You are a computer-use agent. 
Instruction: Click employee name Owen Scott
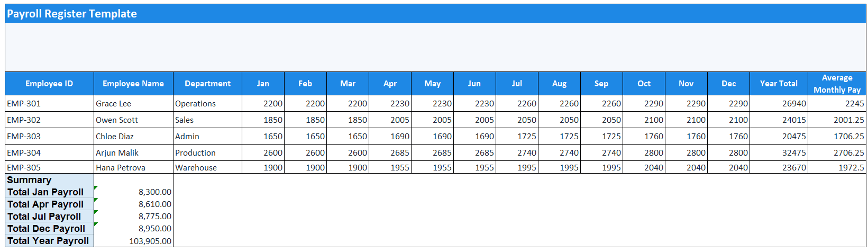coord(133,120)
